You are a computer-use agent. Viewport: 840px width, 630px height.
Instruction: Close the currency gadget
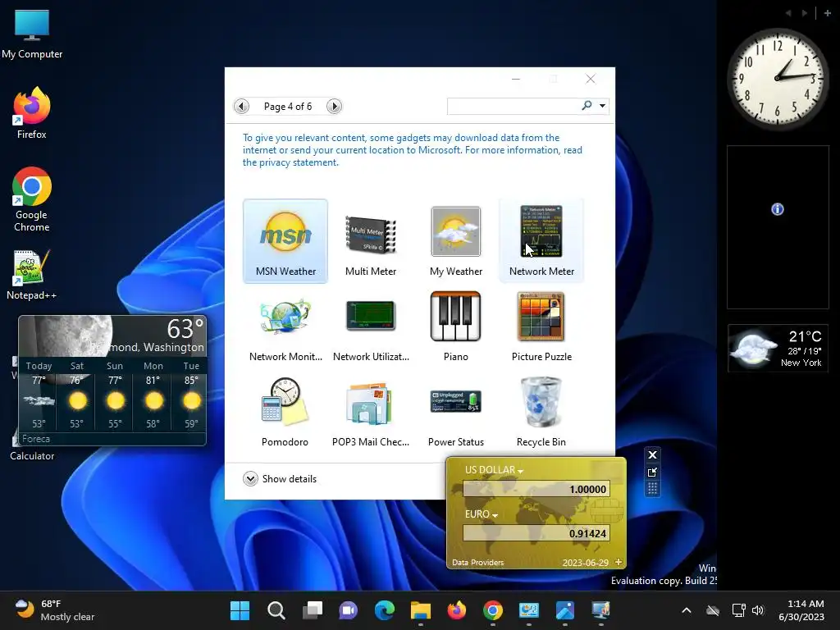pyautogui.click(x=652, y=454)
